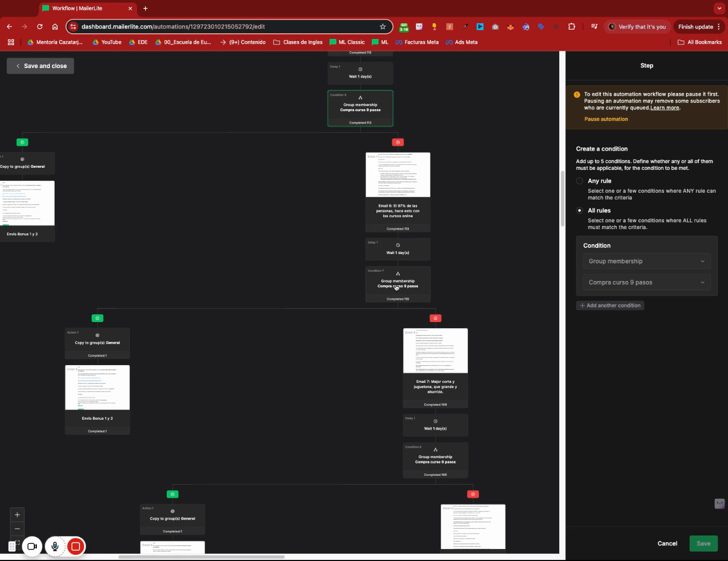Zoom out the workflow canvas with minus
Viewport: 728px width, 561px height.
(17, 528)
